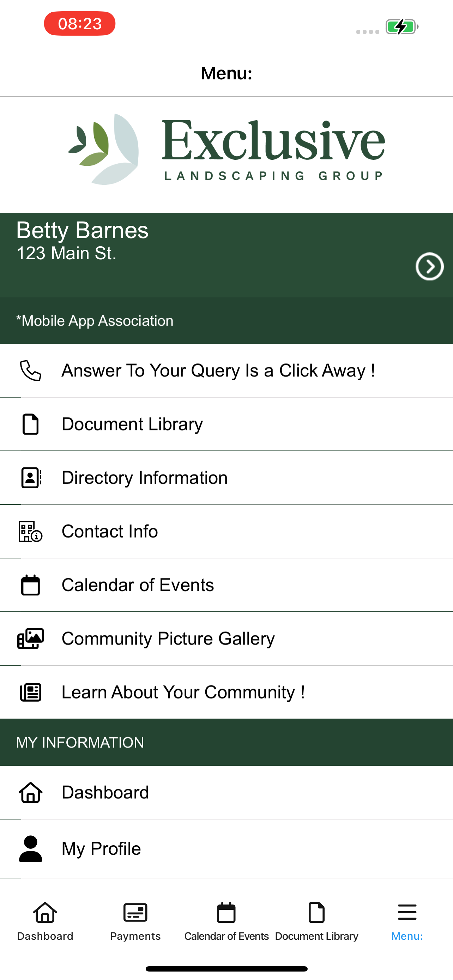Tap the 123 Main St. address
Screen dimensions: 453x980
tap(66, 253)
